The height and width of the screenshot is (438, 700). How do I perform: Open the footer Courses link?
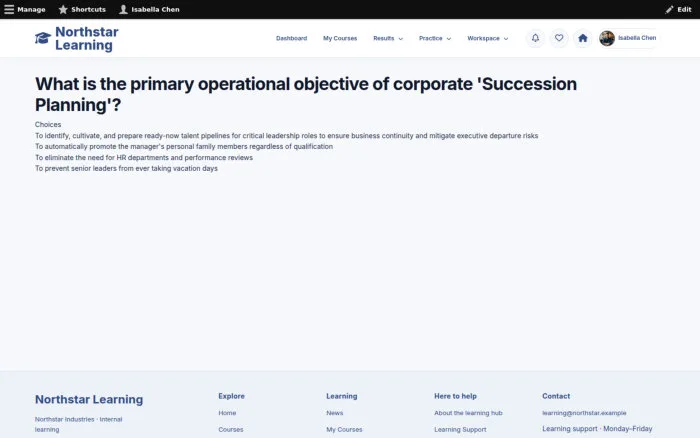pyautogui.click(x=231, y=430)
